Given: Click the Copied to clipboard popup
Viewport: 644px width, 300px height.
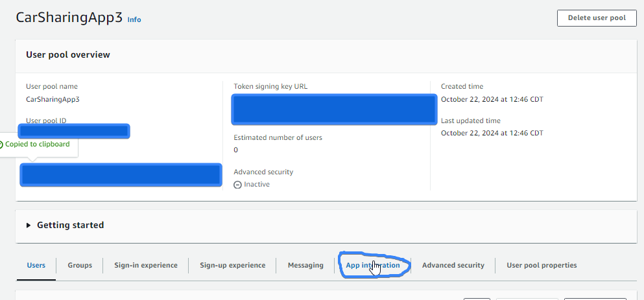Looking at the screenshot, I should 38,144.
